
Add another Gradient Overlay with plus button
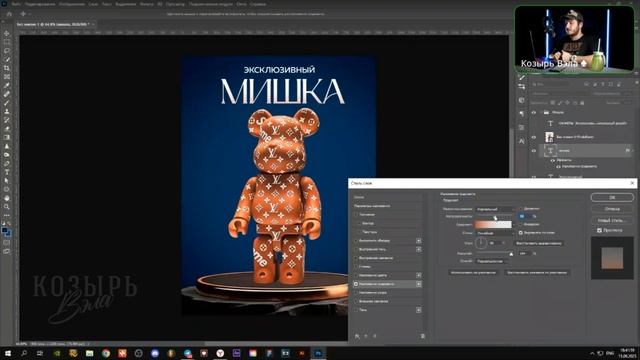(x=418, y=284)
